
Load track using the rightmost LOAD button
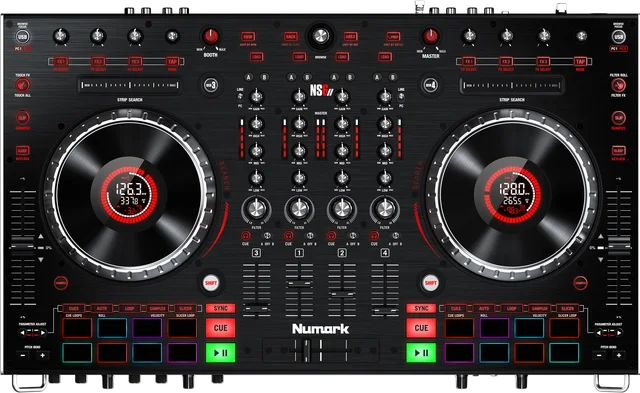point(385,57)
